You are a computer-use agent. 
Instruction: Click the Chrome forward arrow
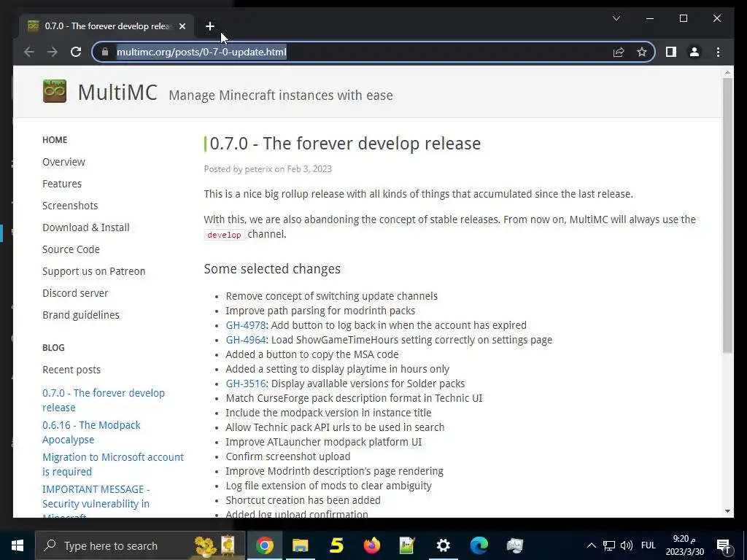tap(53, 52)
